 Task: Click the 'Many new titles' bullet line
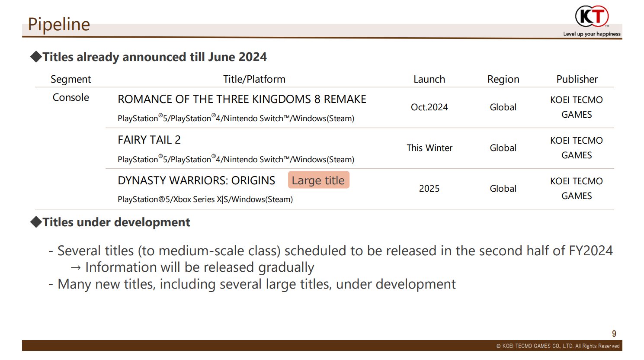(x=252, y=284)
